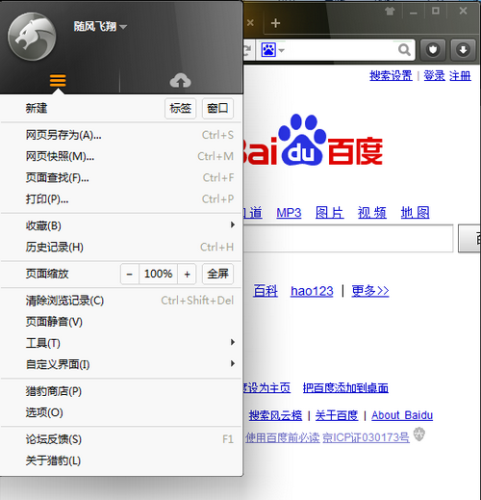481x500 pixels.
Task: Open the 图片 images link
Action: (329, 213)
